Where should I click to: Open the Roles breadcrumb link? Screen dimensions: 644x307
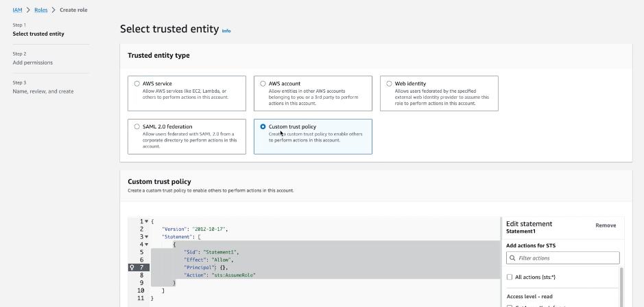40,10
